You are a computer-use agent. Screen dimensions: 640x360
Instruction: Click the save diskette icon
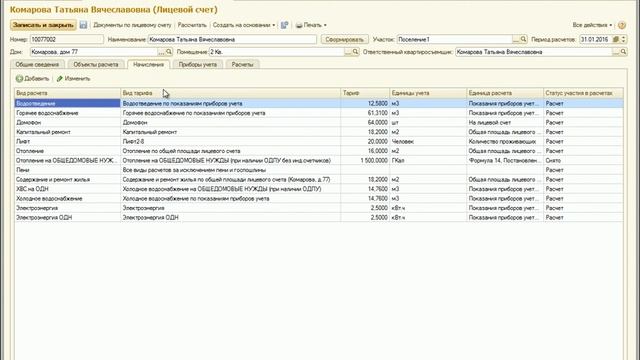[x=83, y=25]
